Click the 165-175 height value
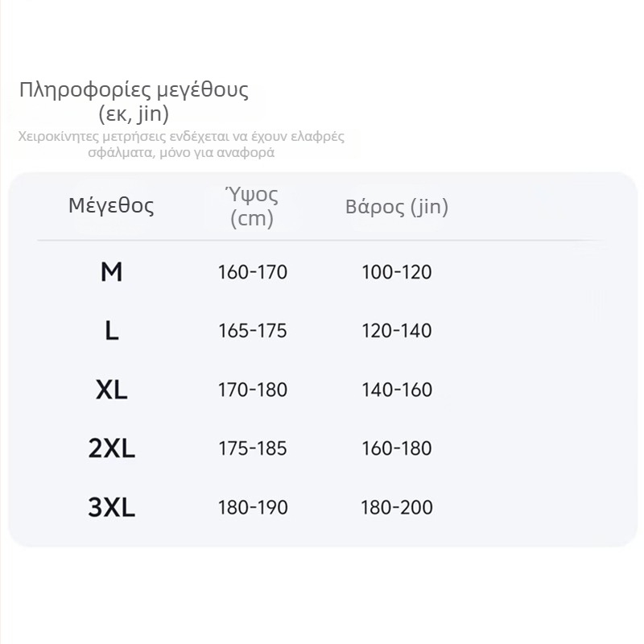Viewport: 644px width, 644px height. 252,331
